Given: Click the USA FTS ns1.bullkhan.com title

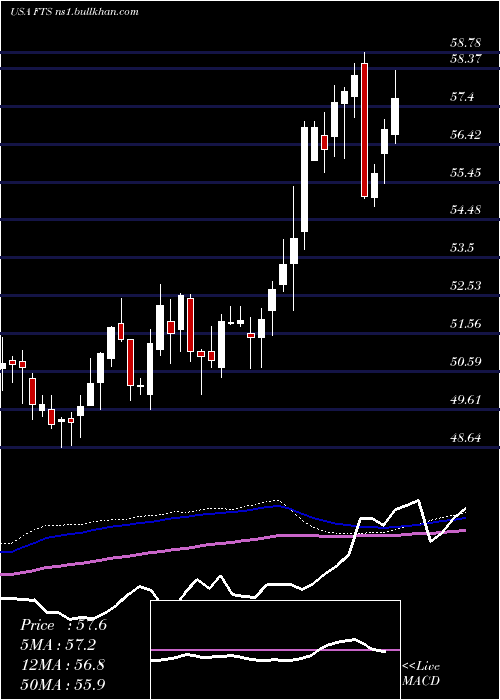Looking at the screenshot, I should 74,12.
